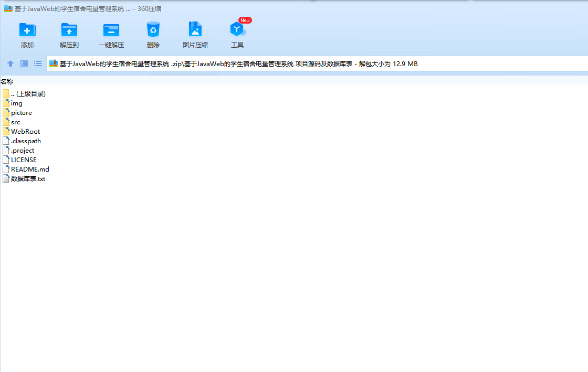Screen dimensions: 588x372
Task: Select the 'picture' folder name
Action: coord(22,113)
